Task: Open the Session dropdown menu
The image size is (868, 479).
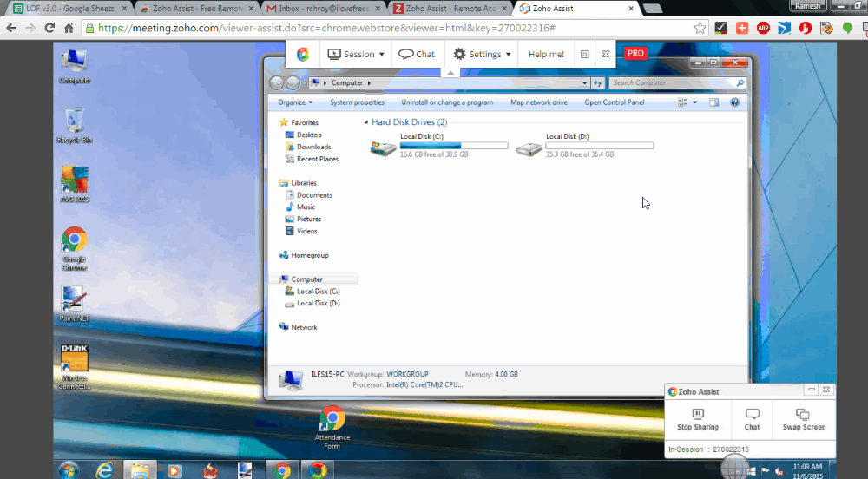Action: click(x=355, y=54)
